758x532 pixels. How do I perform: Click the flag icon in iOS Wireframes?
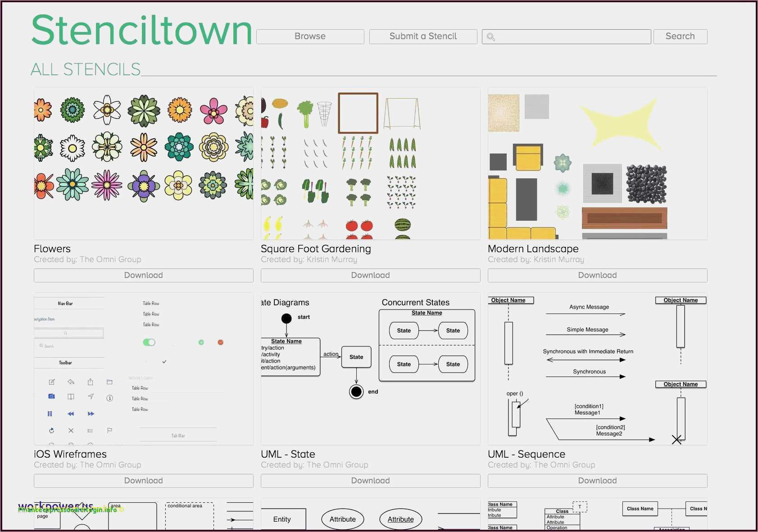[x=109, y=431]
